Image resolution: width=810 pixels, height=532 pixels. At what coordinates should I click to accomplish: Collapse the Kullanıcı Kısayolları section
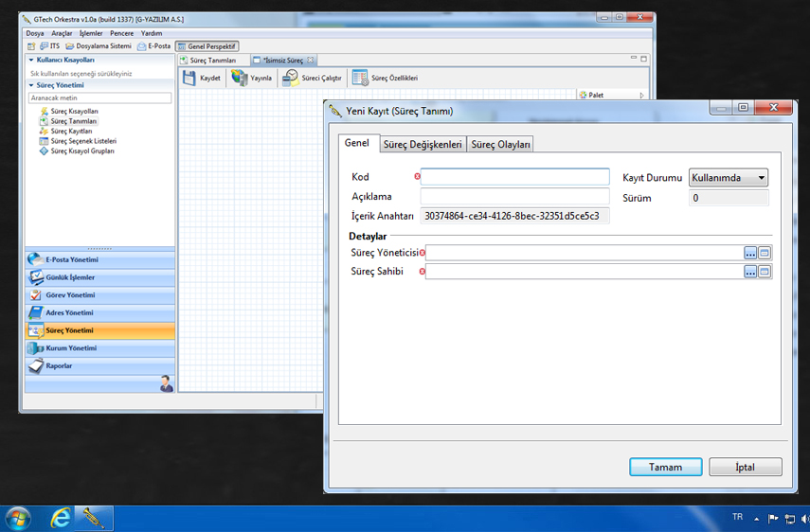click(31, 60)
